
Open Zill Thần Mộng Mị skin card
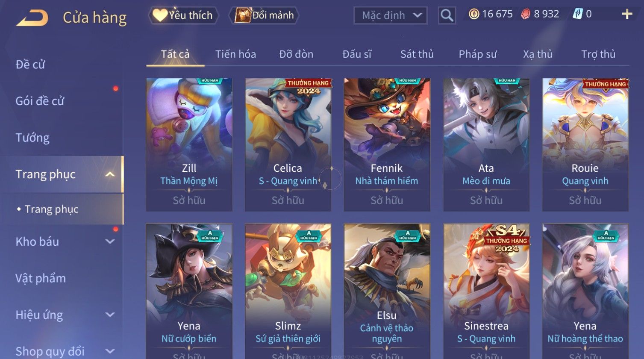189,144
